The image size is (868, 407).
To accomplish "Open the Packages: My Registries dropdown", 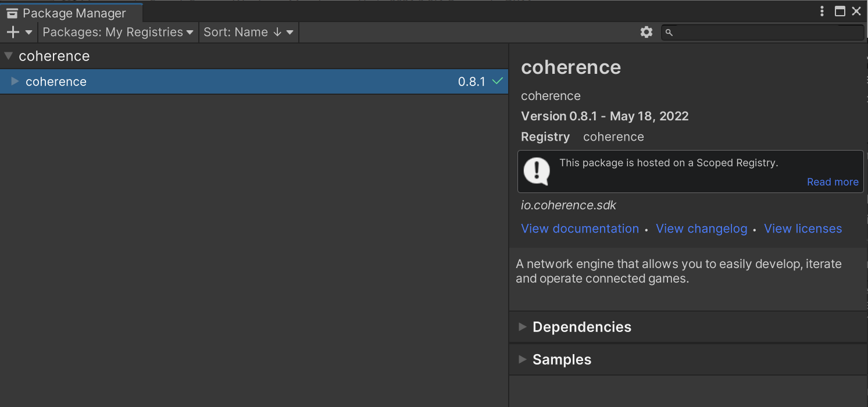I will [x=118, y=33].
